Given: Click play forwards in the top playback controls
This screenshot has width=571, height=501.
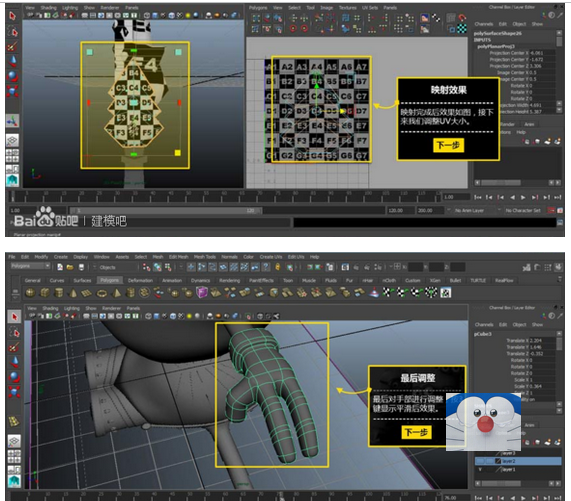Looking at the screenshot, I should coord(523,197).
